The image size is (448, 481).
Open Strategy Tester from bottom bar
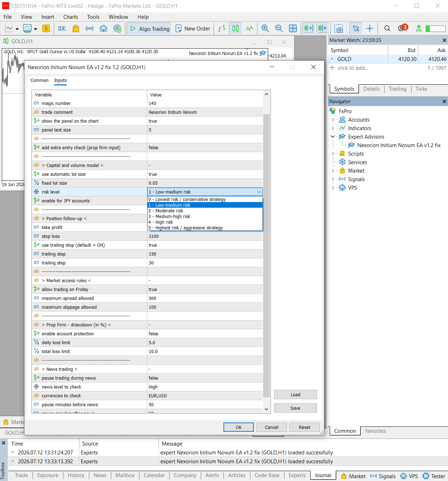point(434,476)
